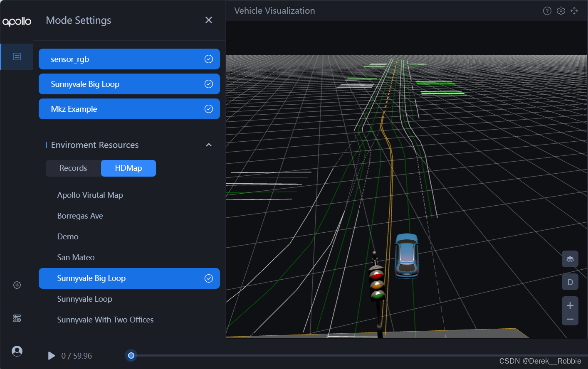Select the sensor_rgb entry

tap(129, 59)
